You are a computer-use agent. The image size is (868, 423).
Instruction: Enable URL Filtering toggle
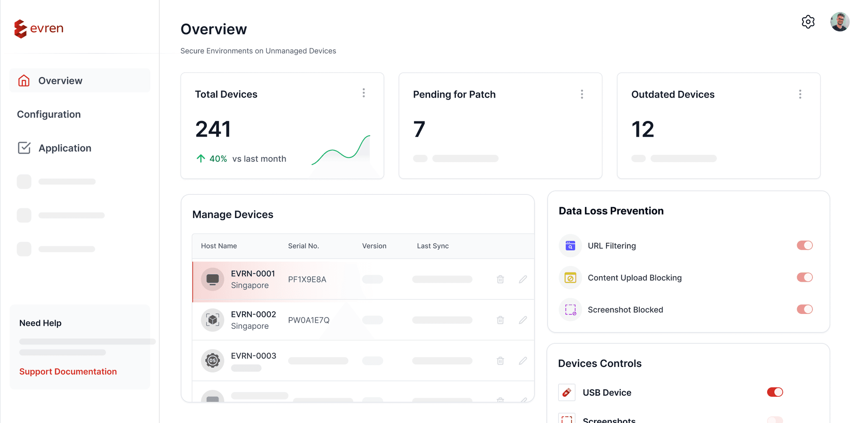[805, 245]
